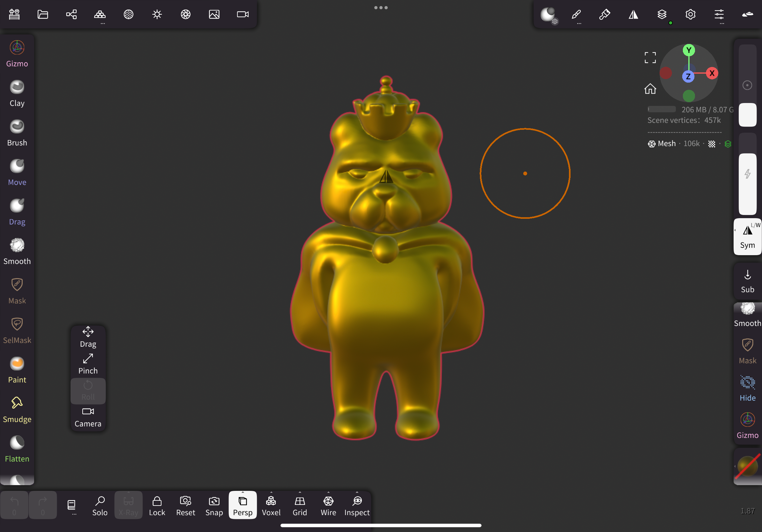Open the Painting pencil menu
The image size is (762, 532).
(576, 14)
